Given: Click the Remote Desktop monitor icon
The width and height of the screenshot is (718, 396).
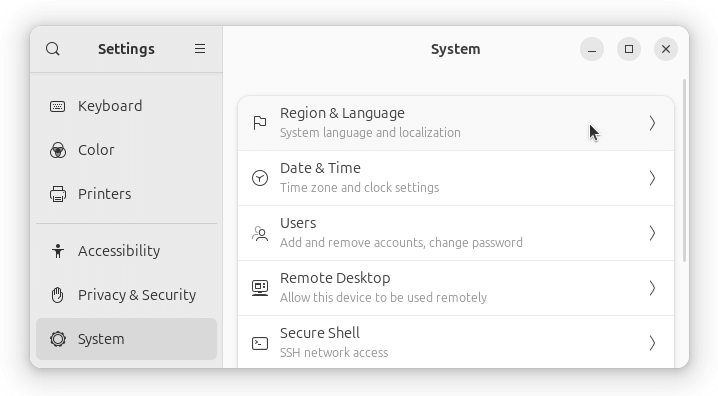Looking at the screenshot, I should [260, 288].
